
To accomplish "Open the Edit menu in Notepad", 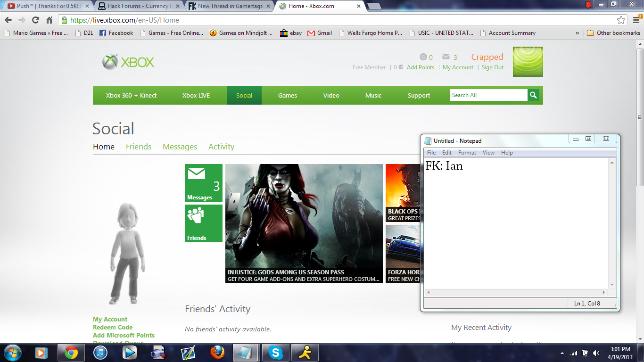I will pos(447,153).
